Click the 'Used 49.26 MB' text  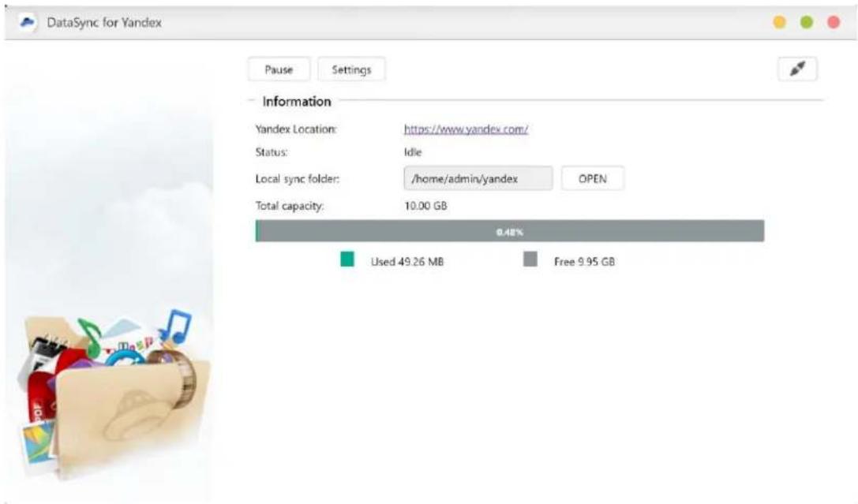click(x=407, y=261)
